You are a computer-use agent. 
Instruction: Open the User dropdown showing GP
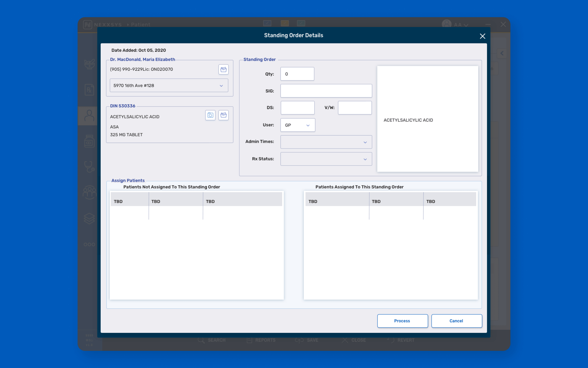298,125
